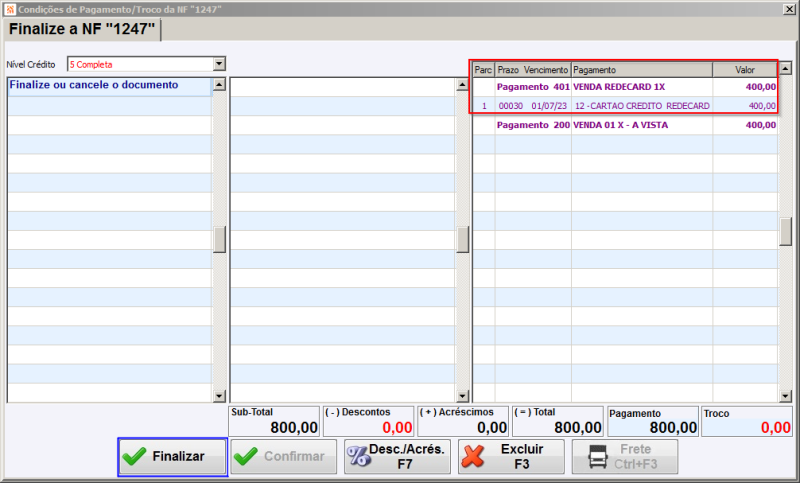This screenshot has height=483, width=800.
Task: Click the Finalizar button
Action: pyautogui.click(x=173, y=456)
